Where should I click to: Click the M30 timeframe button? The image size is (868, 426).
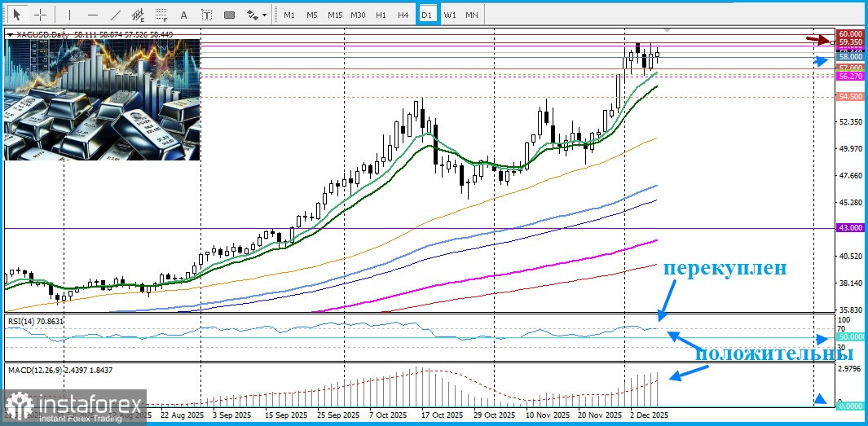coord(358,15)
